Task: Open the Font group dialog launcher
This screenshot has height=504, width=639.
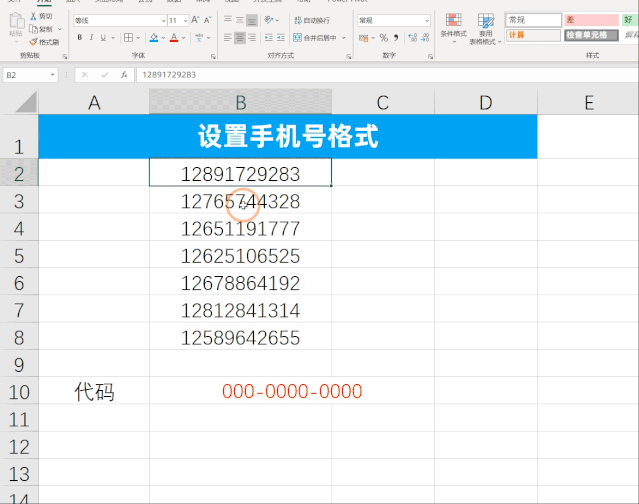Action: [213, 57]
